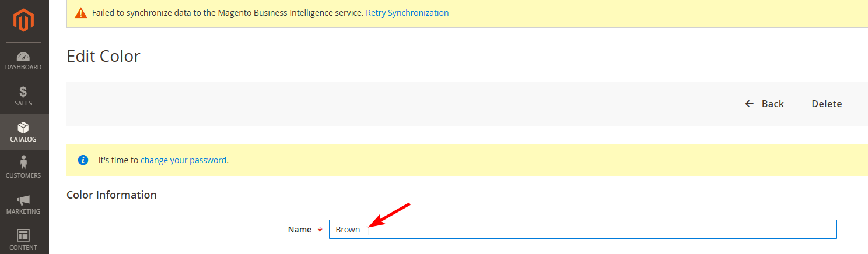This screenshot has width=868, height=254.
Task: Click the failed synchronization message text
Action: tap(228, 13)
